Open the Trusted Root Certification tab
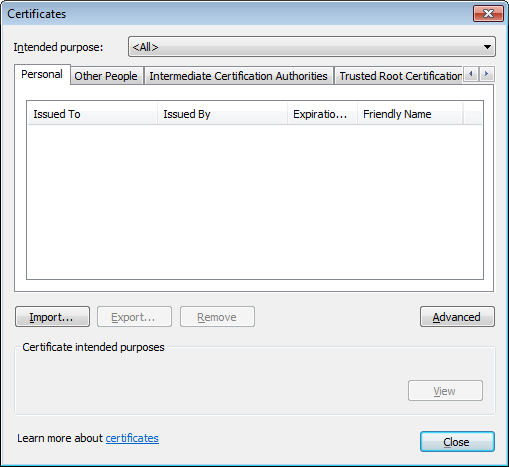 pyautogui.click(x=398, y=76)
